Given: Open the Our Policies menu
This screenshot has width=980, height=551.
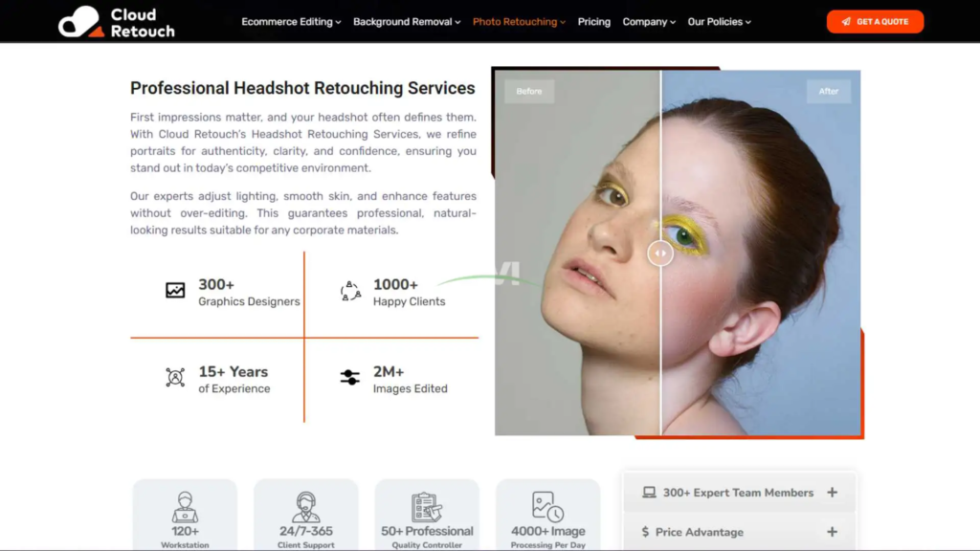Looking at the screenshot, I should click(x=719, y=22).
